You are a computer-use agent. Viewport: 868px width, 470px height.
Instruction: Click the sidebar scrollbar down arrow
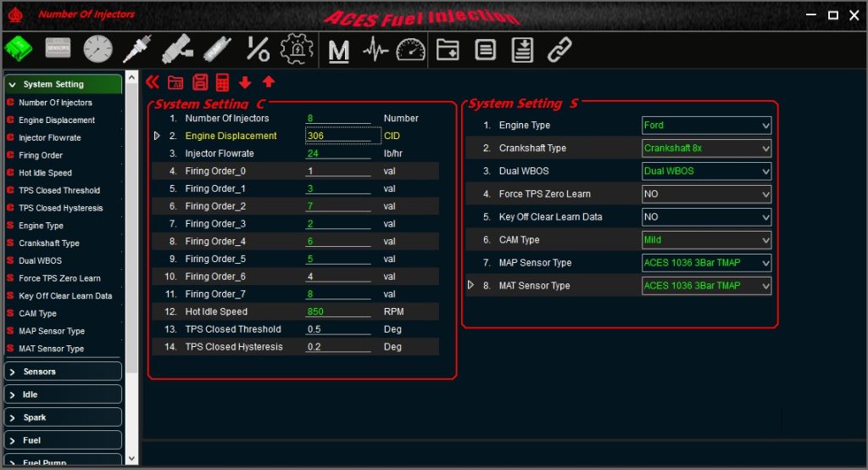(x=131, y=458)
